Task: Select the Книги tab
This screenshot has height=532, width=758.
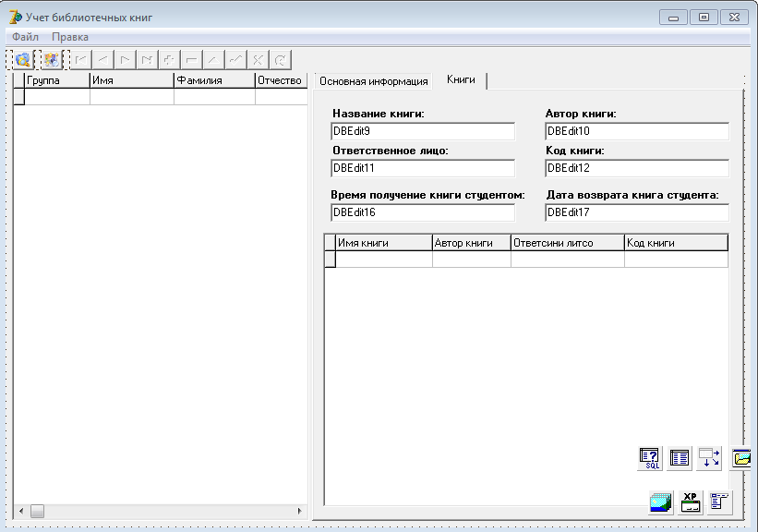Action: tap(461, 79)
